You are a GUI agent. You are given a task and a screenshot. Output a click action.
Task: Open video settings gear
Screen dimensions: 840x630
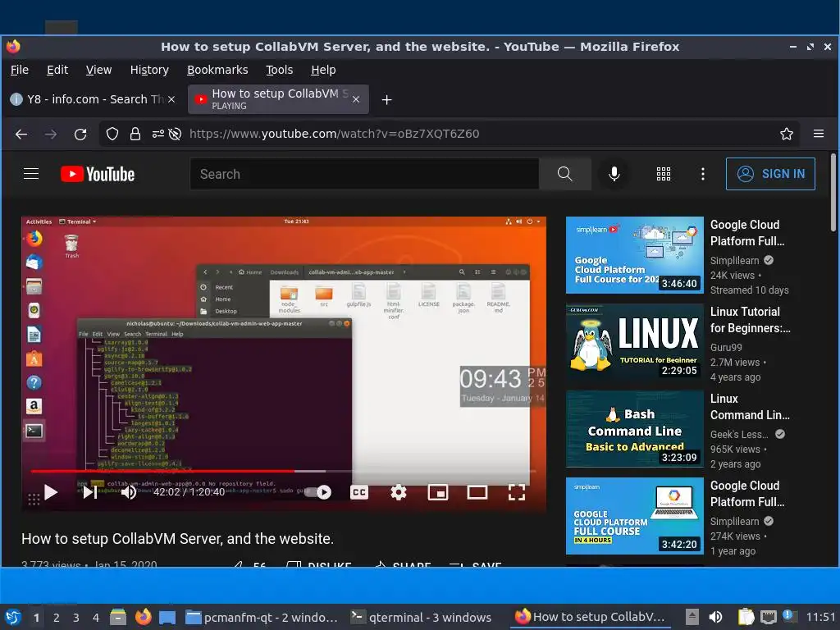click(x=398, y=492)
